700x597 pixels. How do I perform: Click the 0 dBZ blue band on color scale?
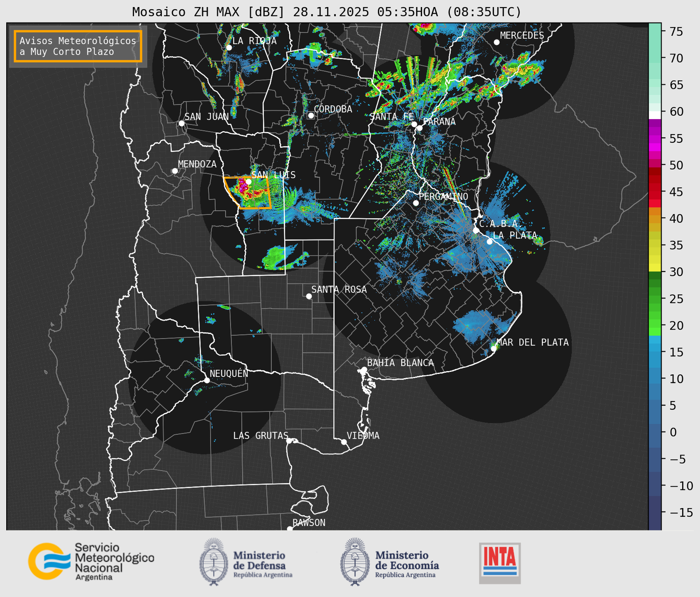[655, 432]
